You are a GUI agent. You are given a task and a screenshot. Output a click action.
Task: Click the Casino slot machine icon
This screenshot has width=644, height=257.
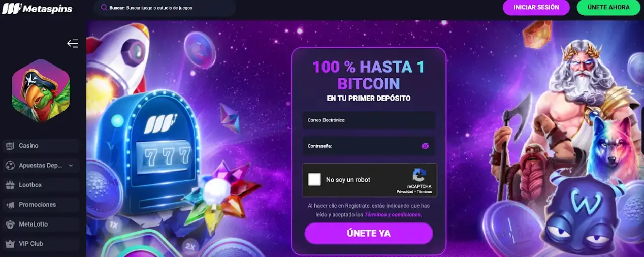tap(10, 146)
